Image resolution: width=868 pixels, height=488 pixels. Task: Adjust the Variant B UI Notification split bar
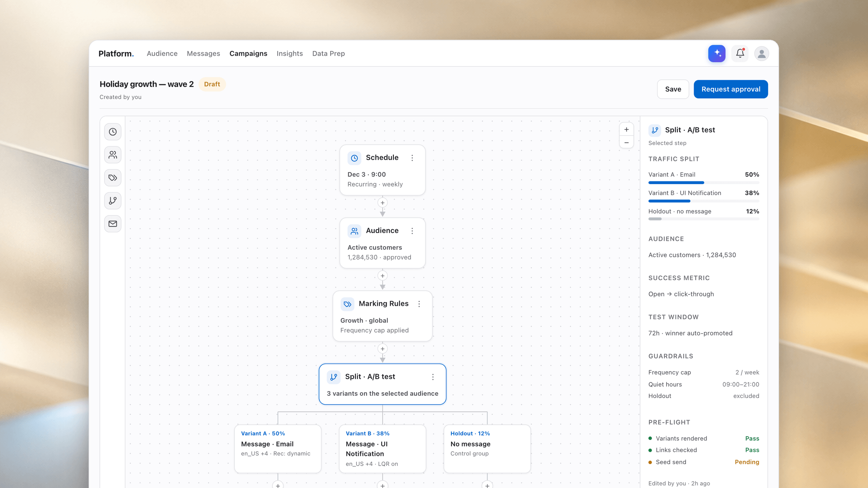(704, 201)
